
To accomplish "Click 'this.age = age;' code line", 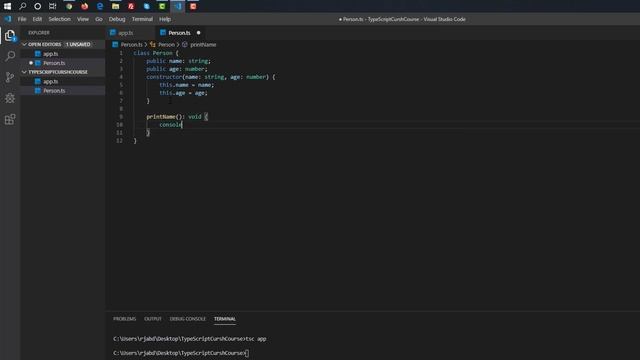I will [183, 93].
